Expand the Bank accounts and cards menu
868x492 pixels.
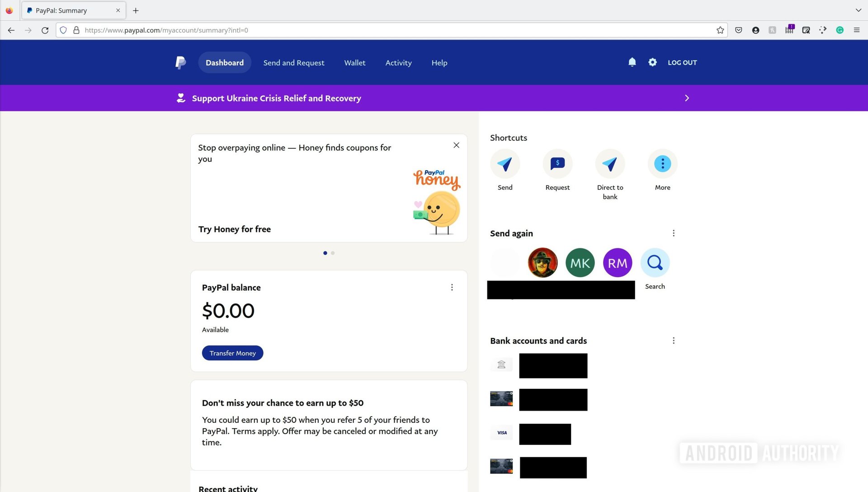(x=672, y=341)
